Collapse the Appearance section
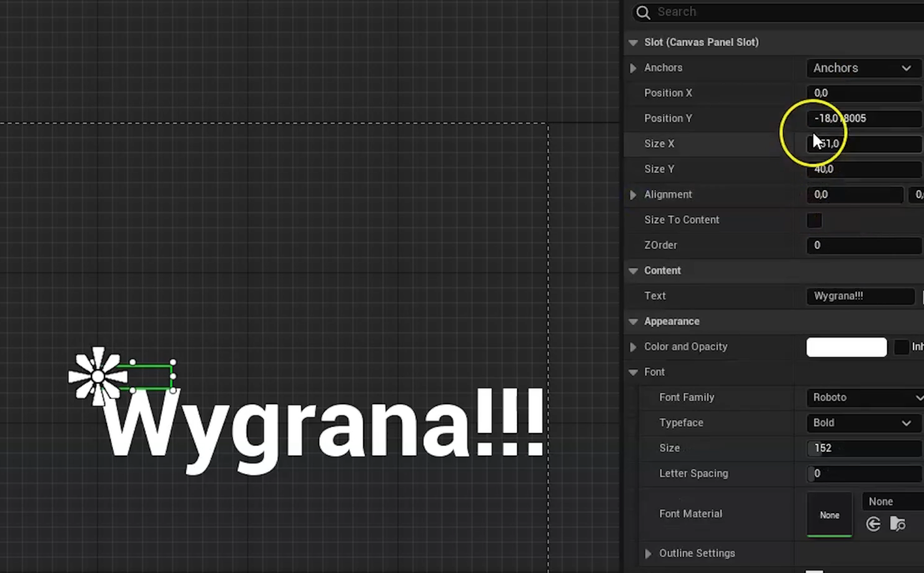The width and height of the screenshot is (924, 573). click(632, 322)
